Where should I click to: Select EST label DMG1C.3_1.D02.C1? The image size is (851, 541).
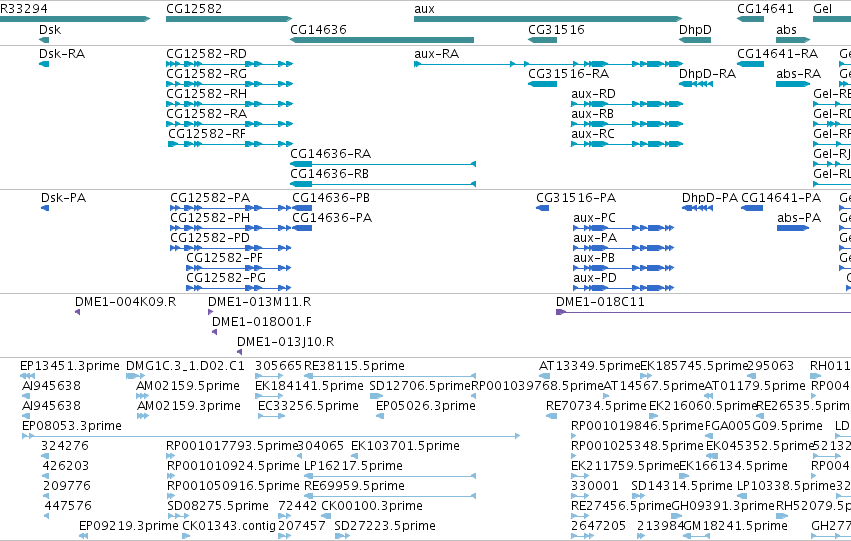pyautogui.click(x=185, y=366)
